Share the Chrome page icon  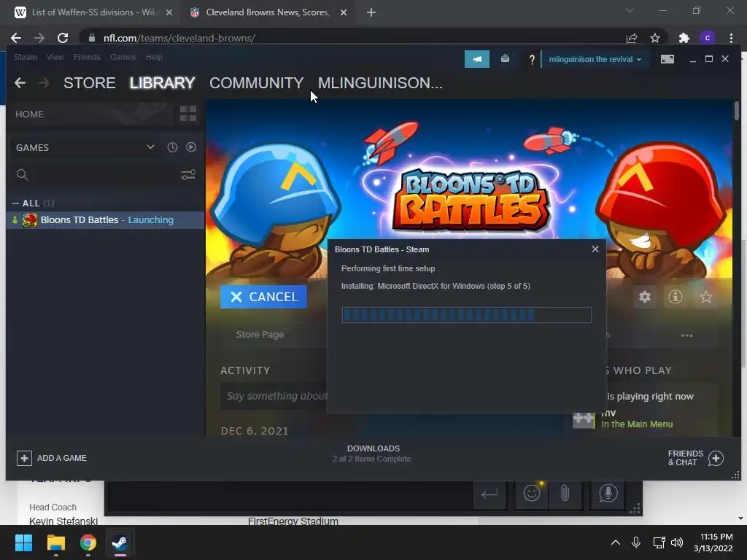click(632, 38)
